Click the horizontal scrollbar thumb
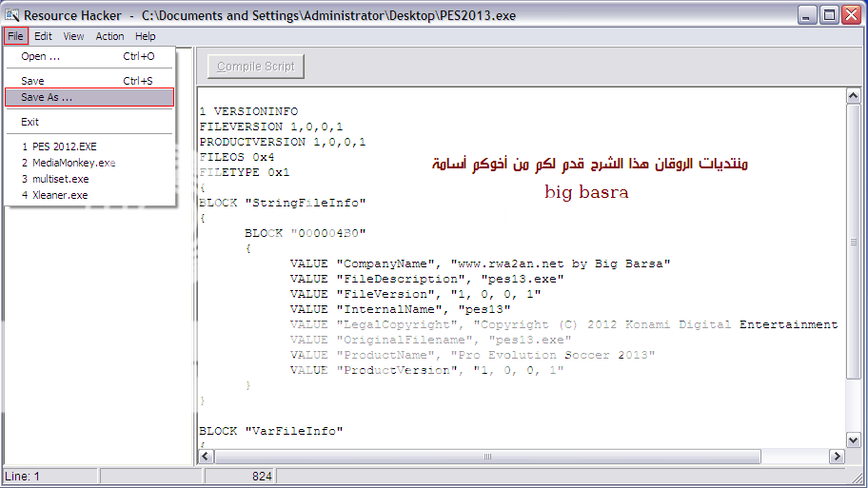This screenshot has width=868, height=488. (487, 457)
